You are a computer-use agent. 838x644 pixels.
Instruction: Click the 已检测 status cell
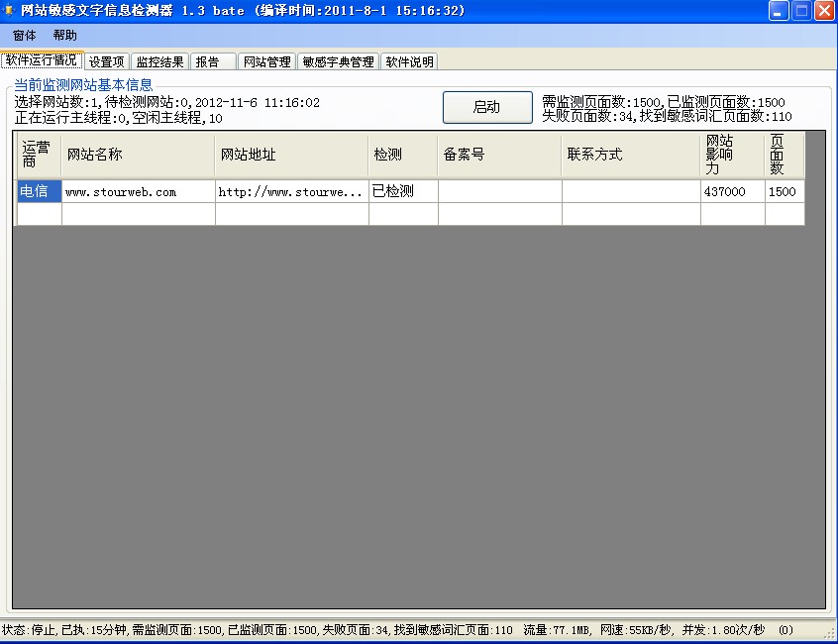coord(402,191)
